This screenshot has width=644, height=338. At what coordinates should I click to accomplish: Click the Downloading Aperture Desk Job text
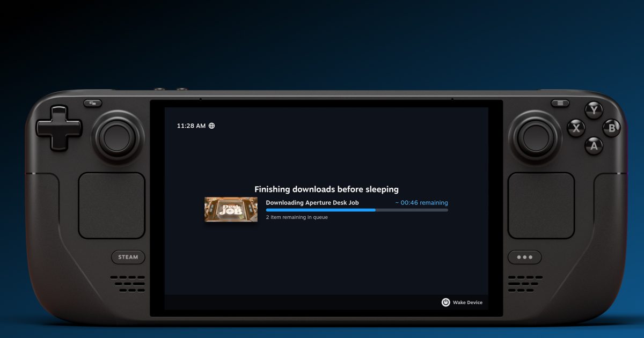312,203
